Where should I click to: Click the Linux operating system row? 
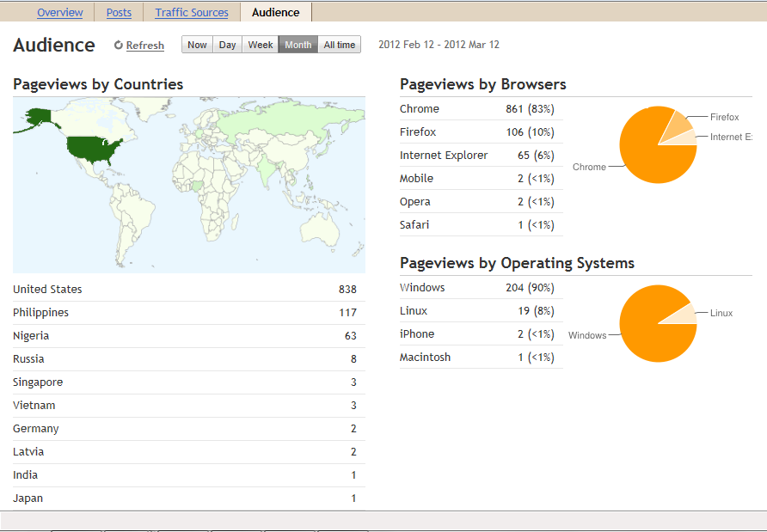[482, 311]
